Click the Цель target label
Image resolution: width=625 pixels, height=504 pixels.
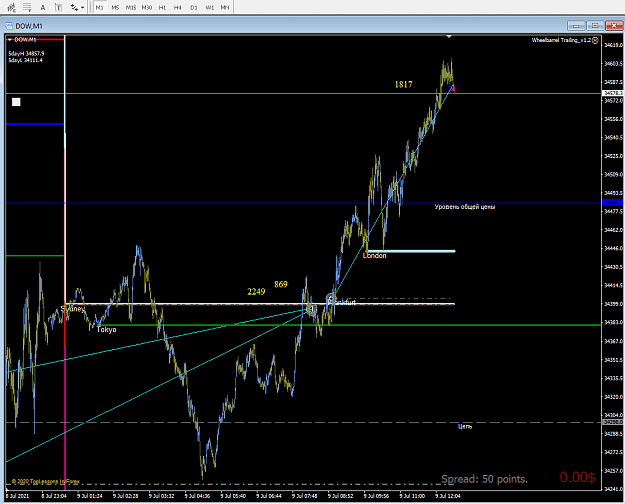(465, 427)
